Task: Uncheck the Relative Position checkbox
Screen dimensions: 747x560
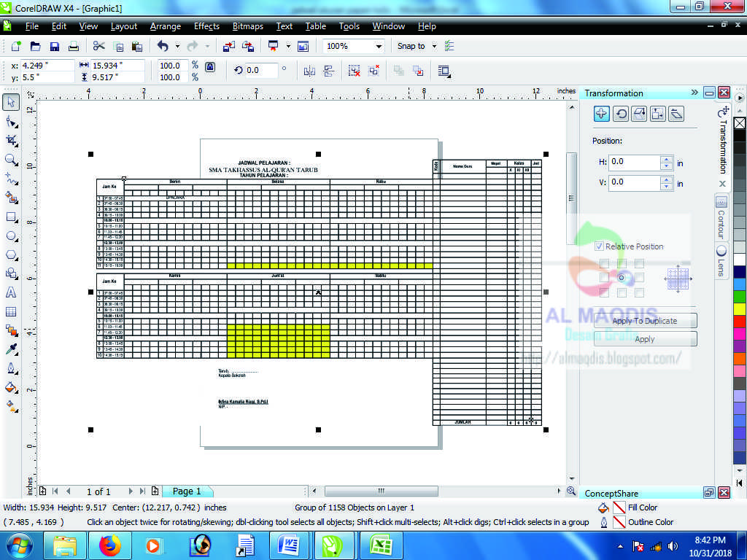Action: (599, 246)
